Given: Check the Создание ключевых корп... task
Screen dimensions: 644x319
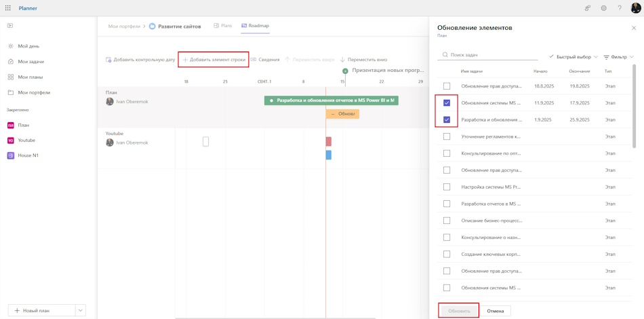Looking at the screenshot, I should coord(447,254).
